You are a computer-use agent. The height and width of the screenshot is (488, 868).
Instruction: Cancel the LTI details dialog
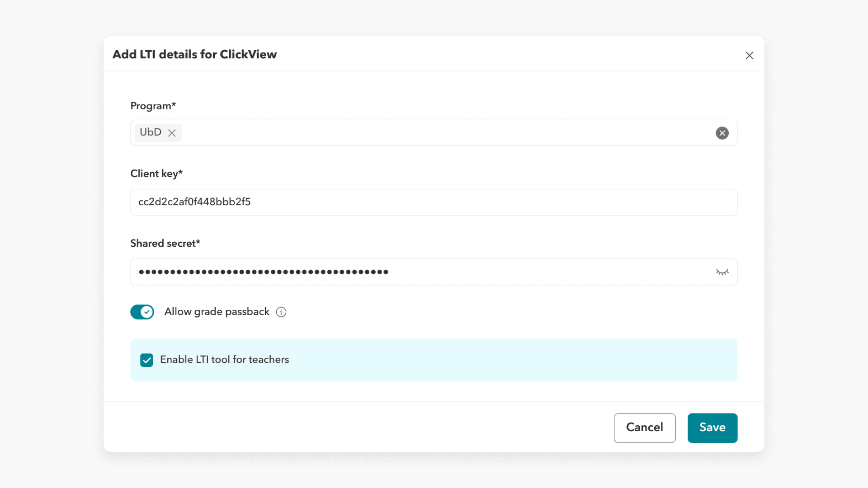point(645,427)
